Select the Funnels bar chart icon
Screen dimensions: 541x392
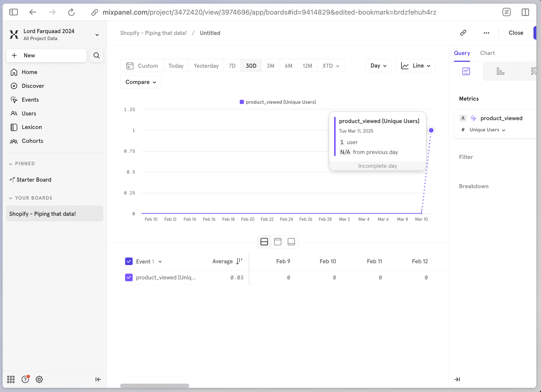coord(500,71)
